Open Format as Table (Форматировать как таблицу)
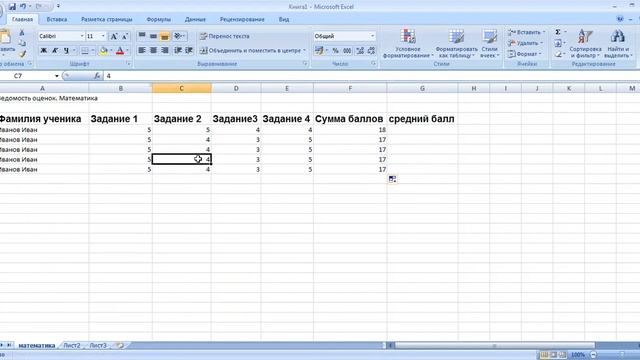The image size is (640, 360). click(x=456, y=43)
